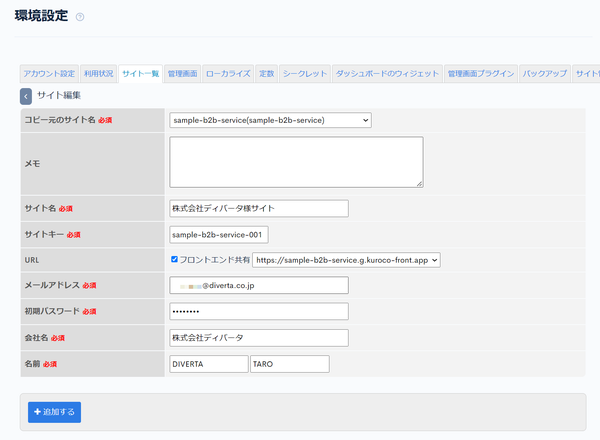Click the メールアドレス input field
The image size is (600, 440).
pos(259,285)
